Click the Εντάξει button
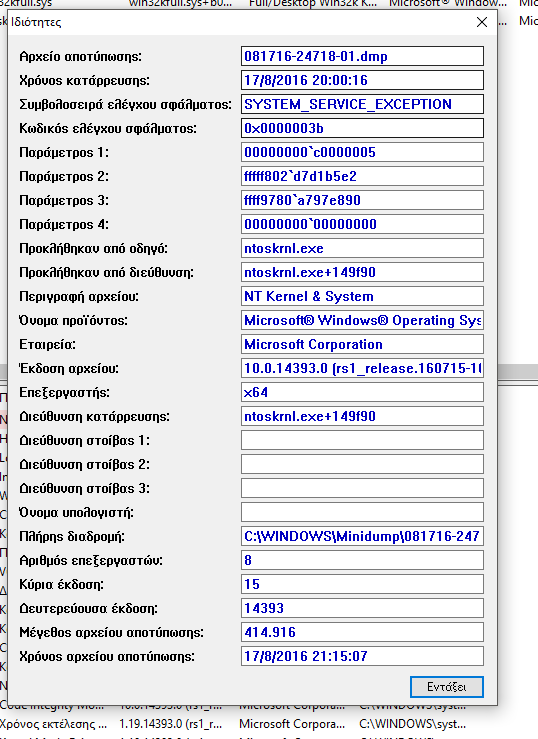Viewport: 538px width, 739px height. 447,687
